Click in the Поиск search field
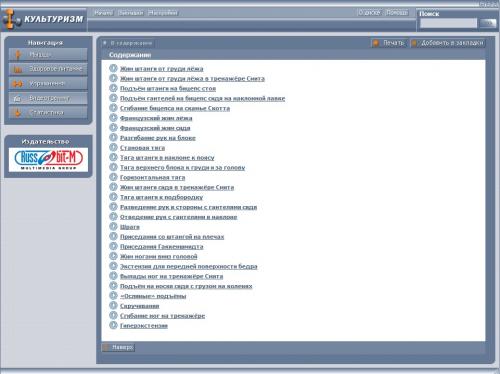The width and height of the screenshot is (500, 374). point(448,23)
